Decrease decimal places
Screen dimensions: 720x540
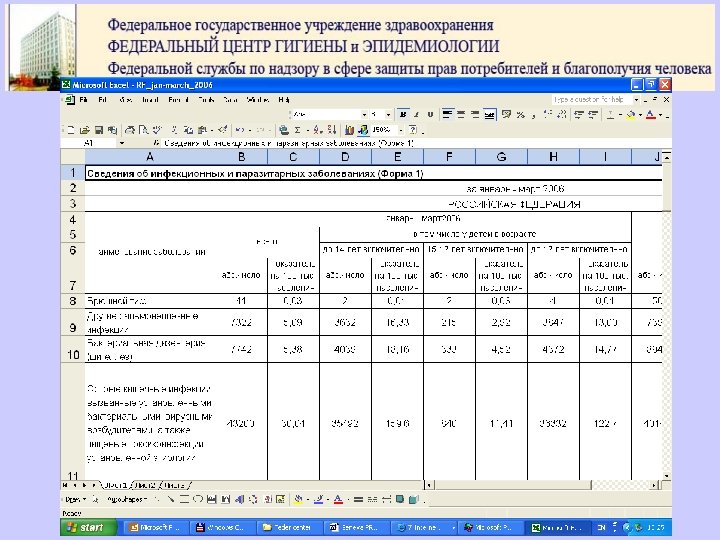click(x=562, y=114)
